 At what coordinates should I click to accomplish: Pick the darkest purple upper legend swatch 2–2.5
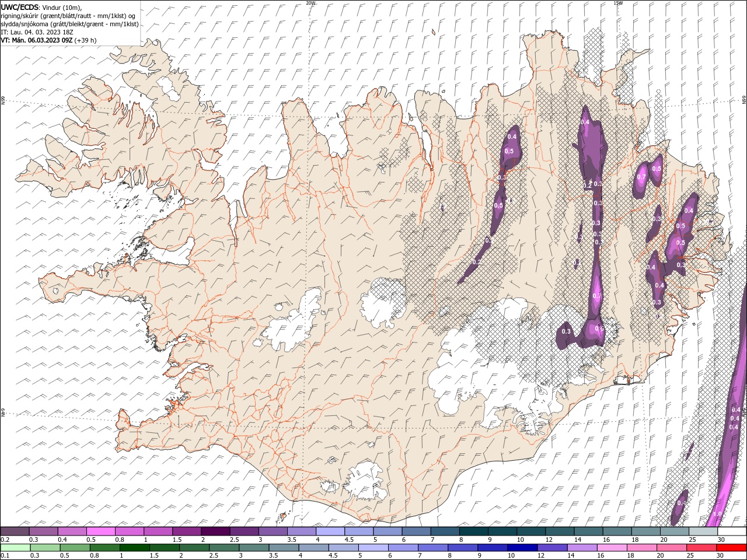tap(215, 531)
